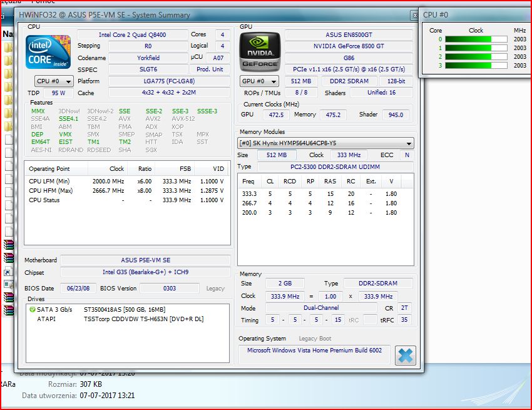Click the 95 W TDP value
532x410 pixels.
(x=58, y=93)
